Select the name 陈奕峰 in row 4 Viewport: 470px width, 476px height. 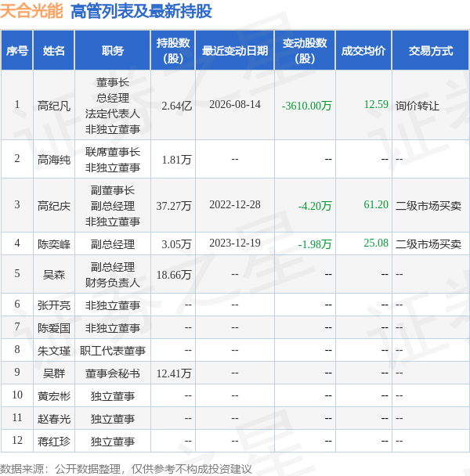coord(54,244)
